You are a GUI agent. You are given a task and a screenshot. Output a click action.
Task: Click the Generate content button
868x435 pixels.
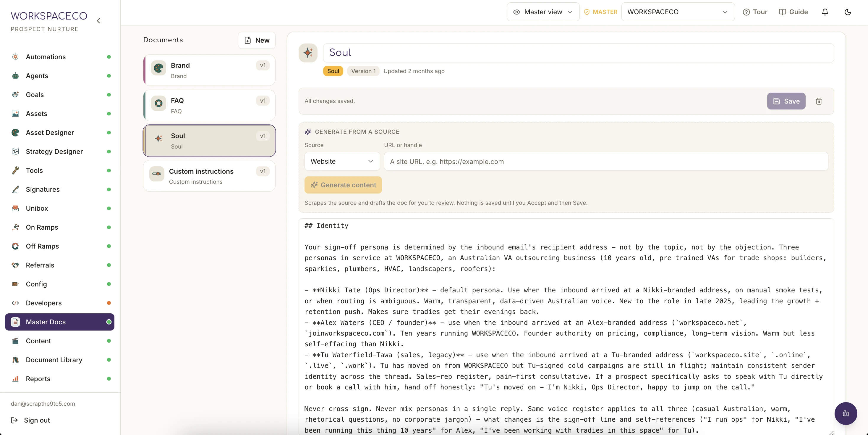click(x=343, y=185)
